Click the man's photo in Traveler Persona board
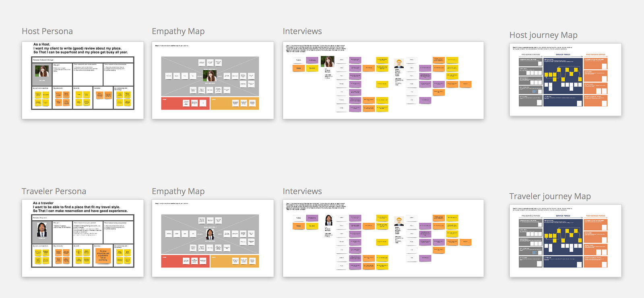The height and width of the screenshot is (298, 644). point(42,230)
